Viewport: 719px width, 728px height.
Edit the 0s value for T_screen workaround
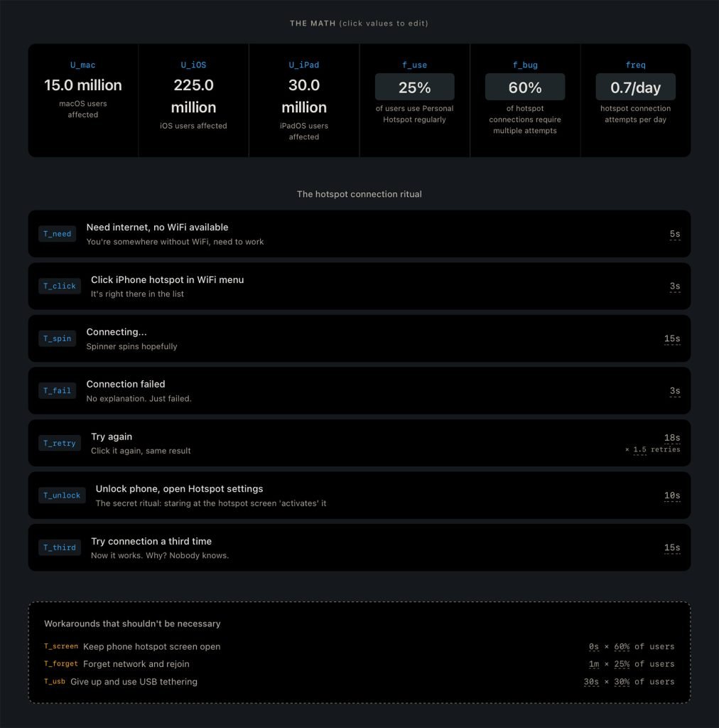tap(594, 646)
